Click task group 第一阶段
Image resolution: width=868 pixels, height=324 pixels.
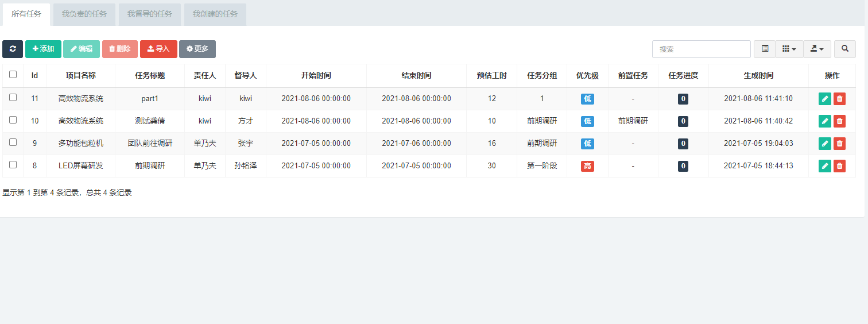tap(542, 165)
